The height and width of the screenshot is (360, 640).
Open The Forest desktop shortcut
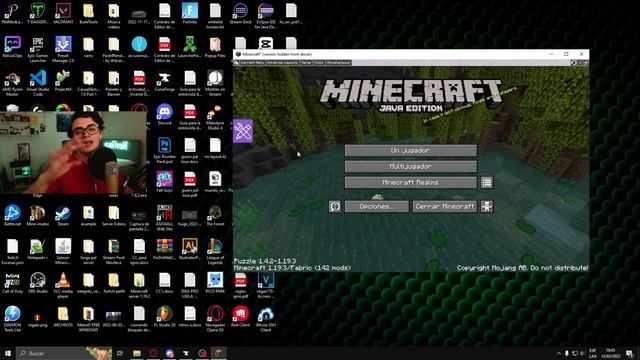[x=215, y=216]
